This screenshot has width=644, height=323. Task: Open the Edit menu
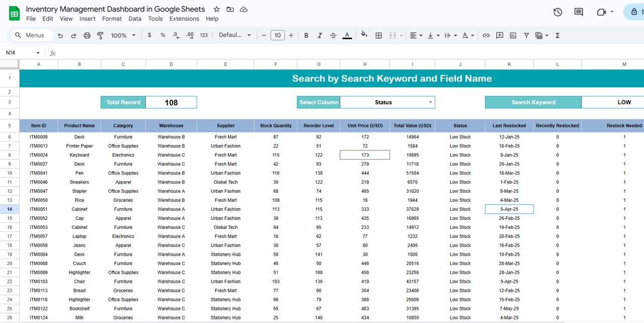point(48,19)
